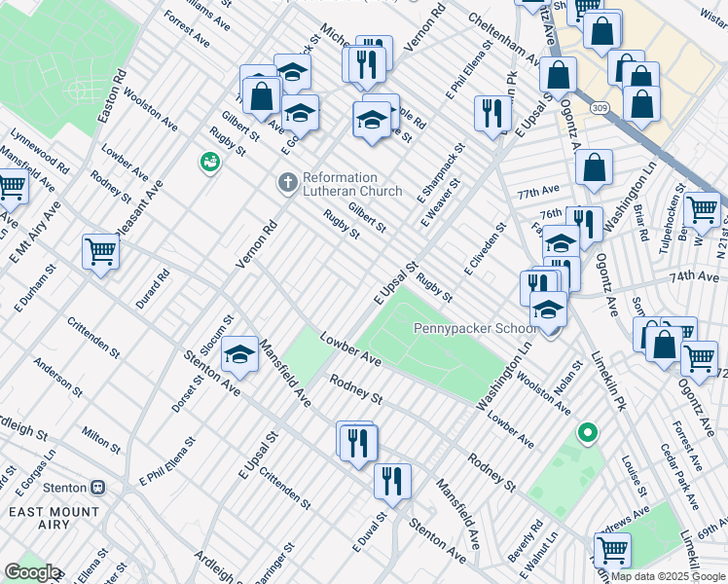Click the green pin marker near Woolston Ave park
Image resolution: width=728 pixels, height=584 pixels.
587,433
